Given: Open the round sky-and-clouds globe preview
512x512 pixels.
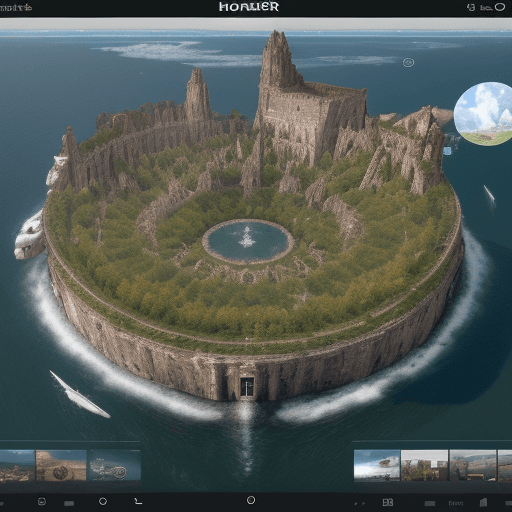Looking at the screenshot, I should 483,114.
